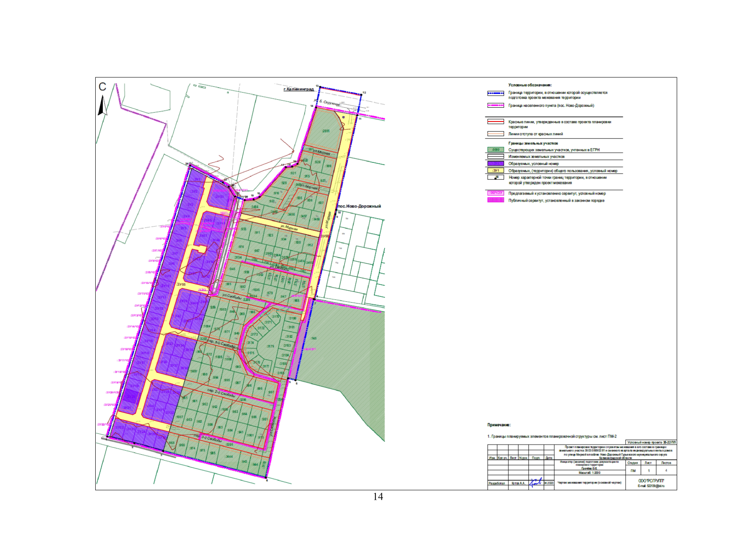Click the 'Условный номер проекта 35-22 ПП' cell
The image size is (756, 534).
651,442
